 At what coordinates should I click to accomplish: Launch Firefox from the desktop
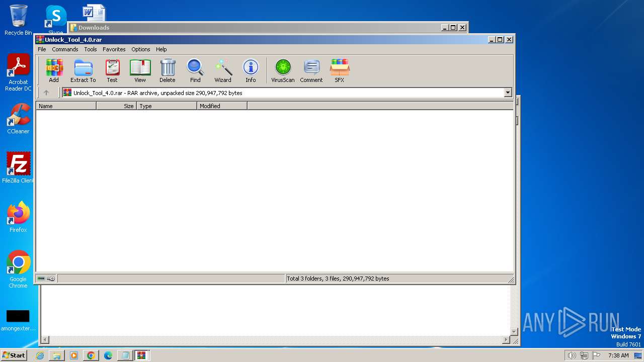(x=18, y=217)
